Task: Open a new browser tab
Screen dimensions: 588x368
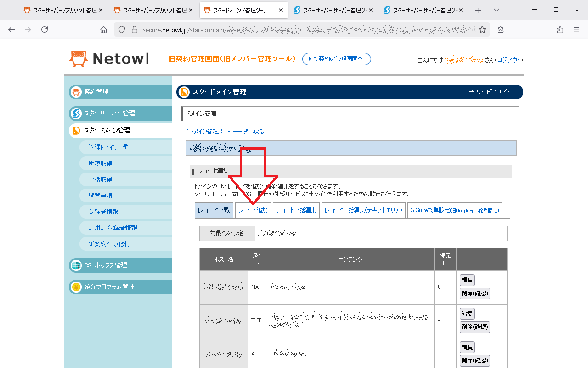Action: 478,10
